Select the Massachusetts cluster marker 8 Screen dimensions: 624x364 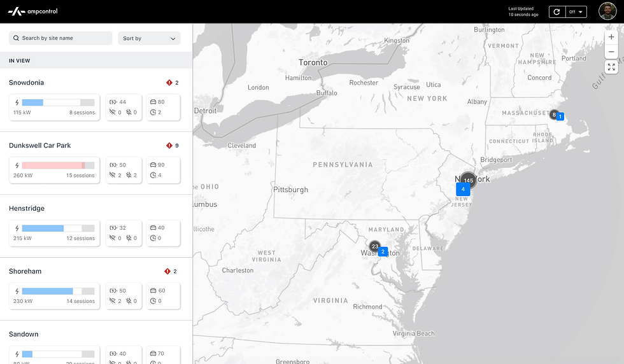pos(554,115)
